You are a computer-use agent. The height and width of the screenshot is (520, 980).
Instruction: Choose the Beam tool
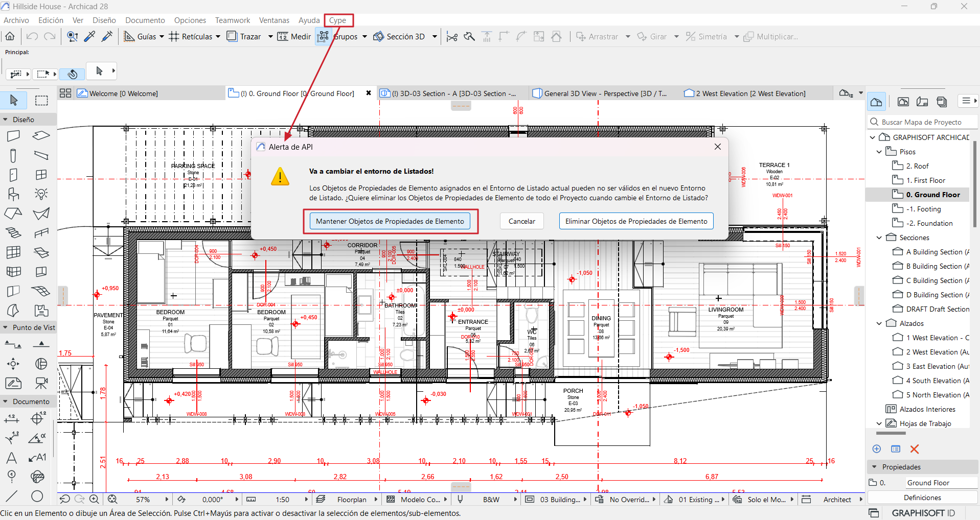(41, 155)
